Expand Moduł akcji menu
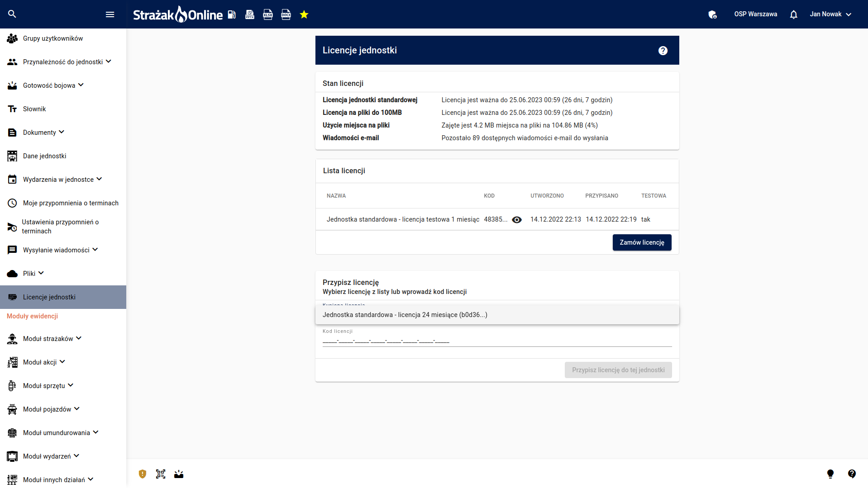This screenshot has width=868, height=488. (62, 362)
